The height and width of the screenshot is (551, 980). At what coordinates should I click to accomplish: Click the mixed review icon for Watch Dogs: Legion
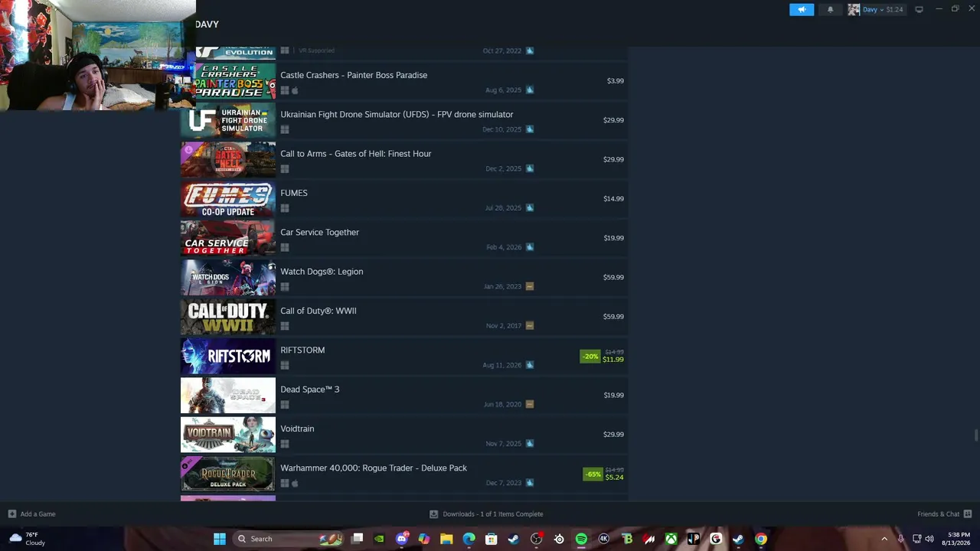pyautogui.click(x=530, y=286)
